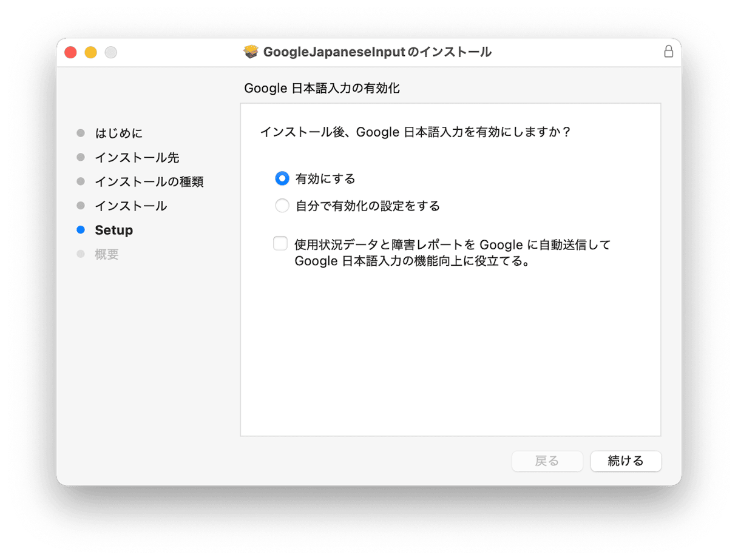This screenshot has width=738, height=560.
Task: Select the 有効にする radio button
Action: tap(282, 178)
